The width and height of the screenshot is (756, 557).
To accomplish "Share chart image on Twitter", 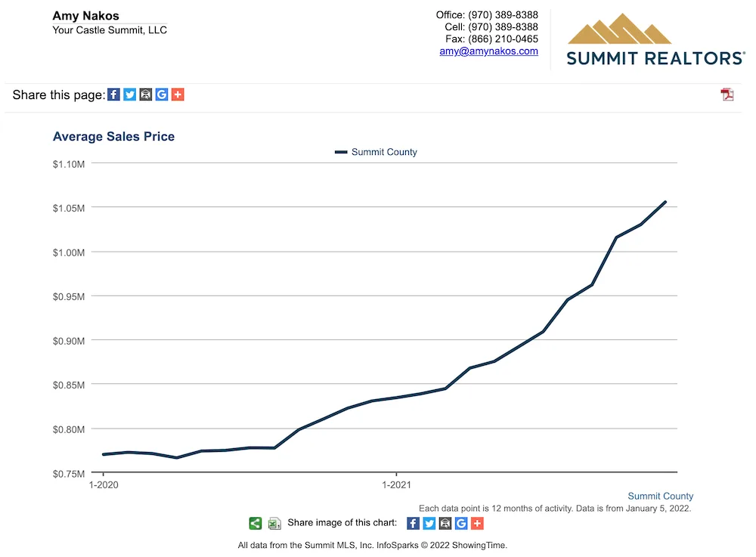I will coord(429,523).
